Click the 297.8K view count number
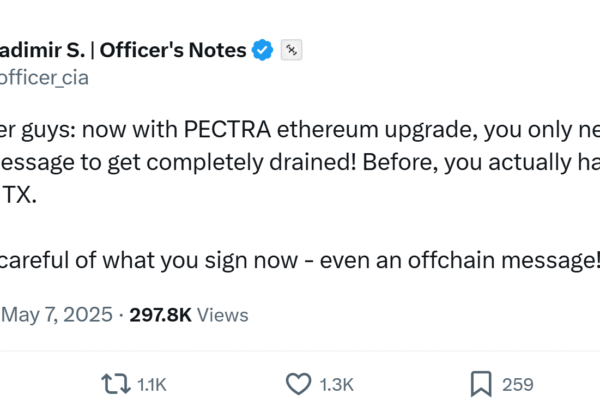The image size is (600, 400). click(x=160, y=315)
